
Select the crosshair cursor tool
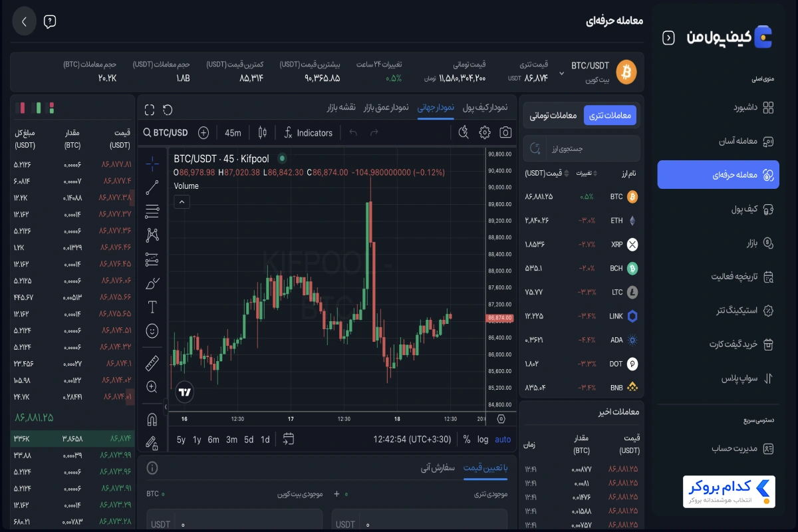tap(152, 163)
